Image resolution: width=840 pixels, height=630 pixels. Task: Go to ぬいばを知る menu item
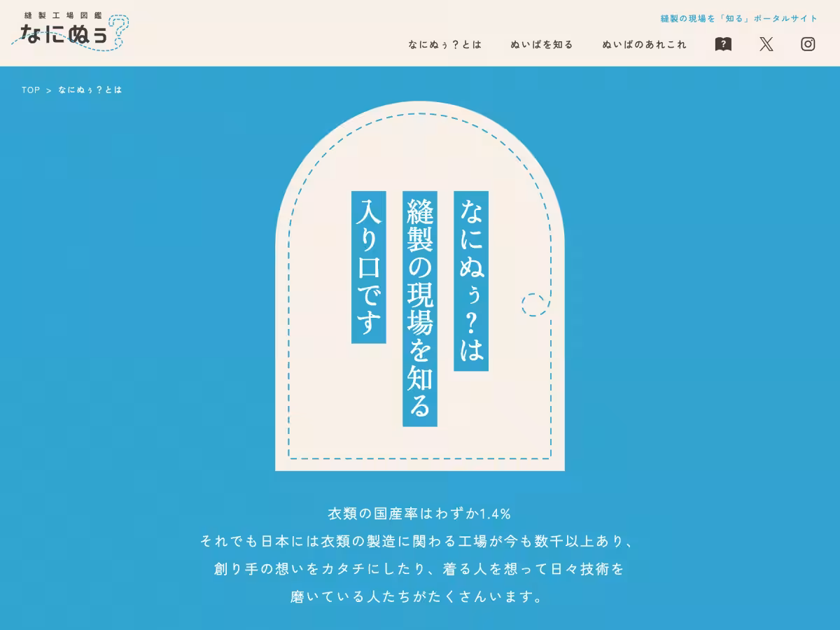point(542,44)
